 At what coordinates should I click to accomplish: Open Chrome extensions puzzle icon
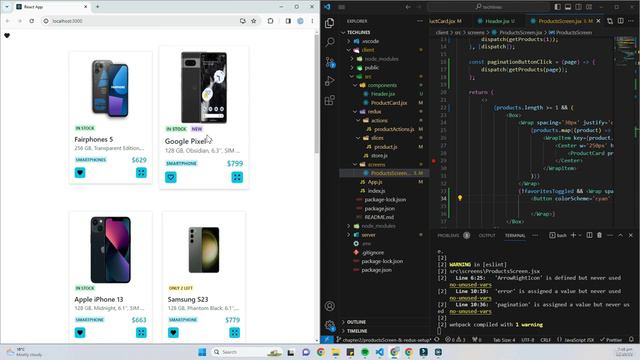270,21
